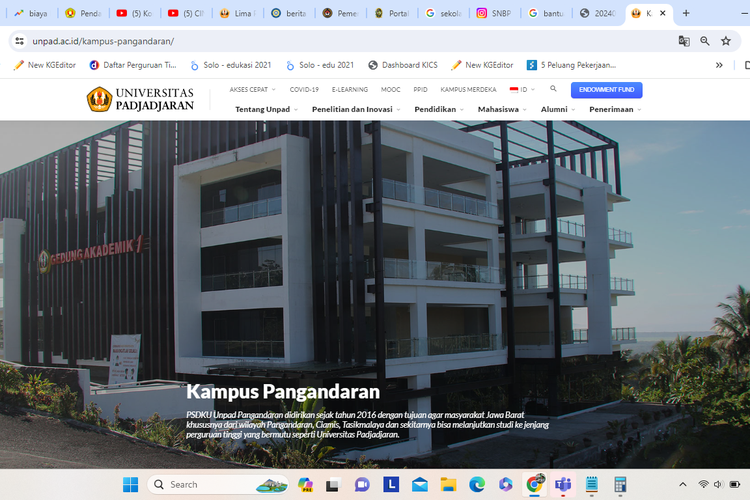This screenshot has width=750, height=500.
Task: Bookmark this page with the star icon
Action: point(726,41)
